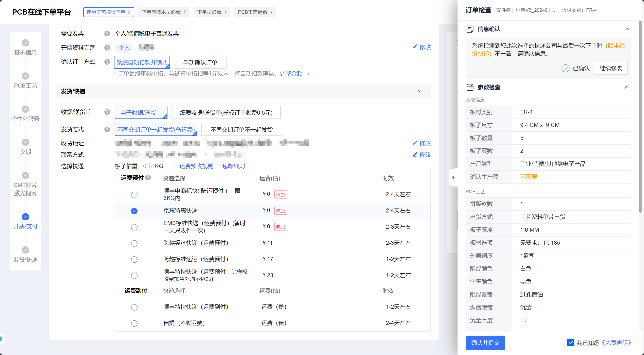Collapse the 发货/快递 section chevron
The height and width of the screenshot is (355, 644).
pyautogui.click(x=420, y=91)
